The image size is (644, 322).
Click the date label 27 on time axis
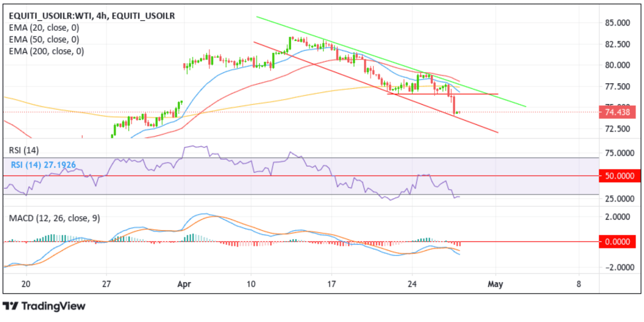106,284
